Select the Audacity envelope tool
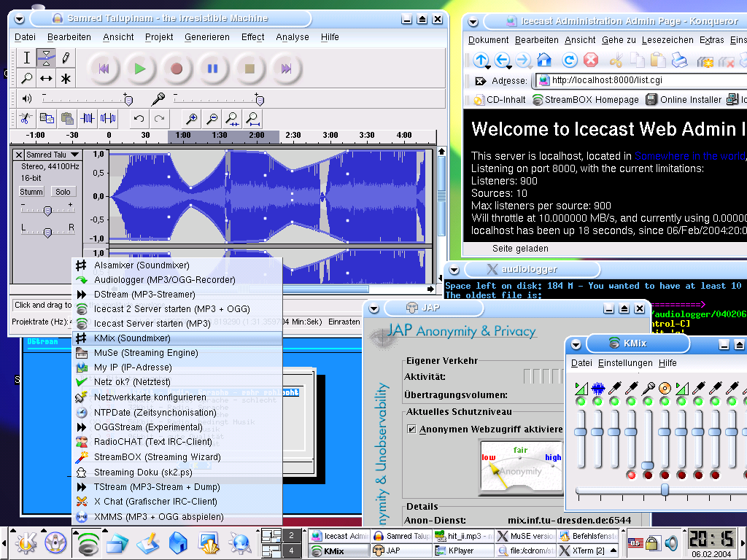The height and width of the screenshot is (560, 747). 46,58
